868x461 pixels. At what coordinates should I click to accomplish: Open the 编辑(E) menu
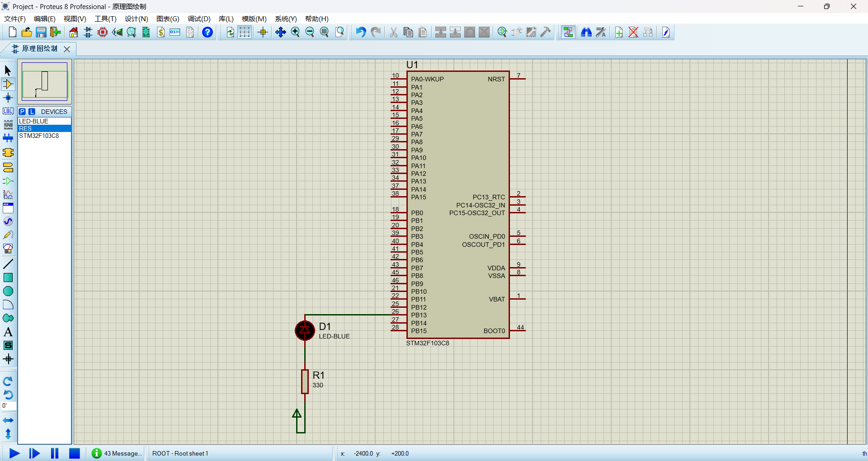[45, 19]
